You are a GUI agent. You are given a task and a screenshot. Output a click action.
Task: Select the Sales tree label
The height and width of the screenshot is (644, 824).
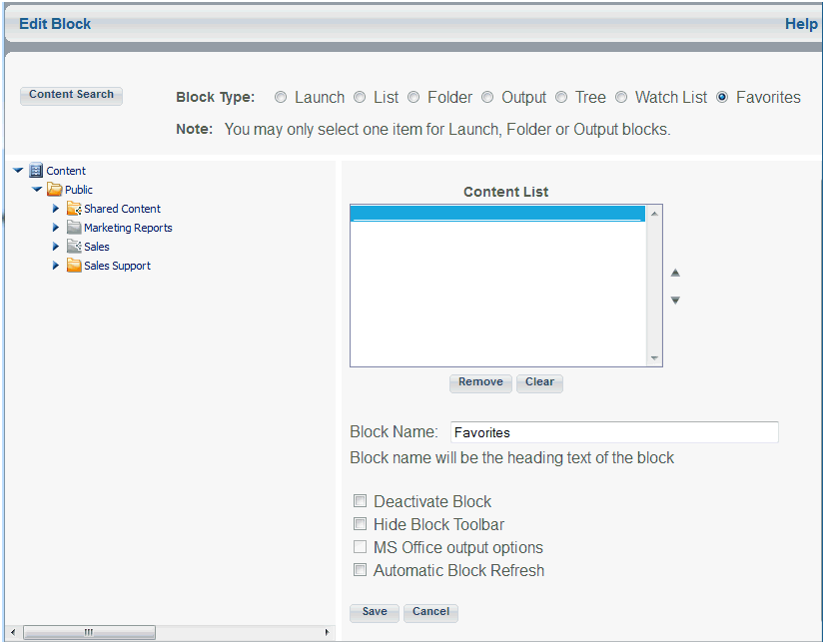[97, 247]
